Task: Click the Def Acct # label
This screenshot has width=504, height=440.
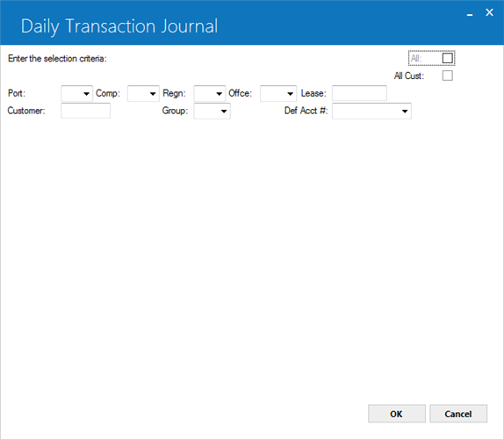Action: (306, 111)
